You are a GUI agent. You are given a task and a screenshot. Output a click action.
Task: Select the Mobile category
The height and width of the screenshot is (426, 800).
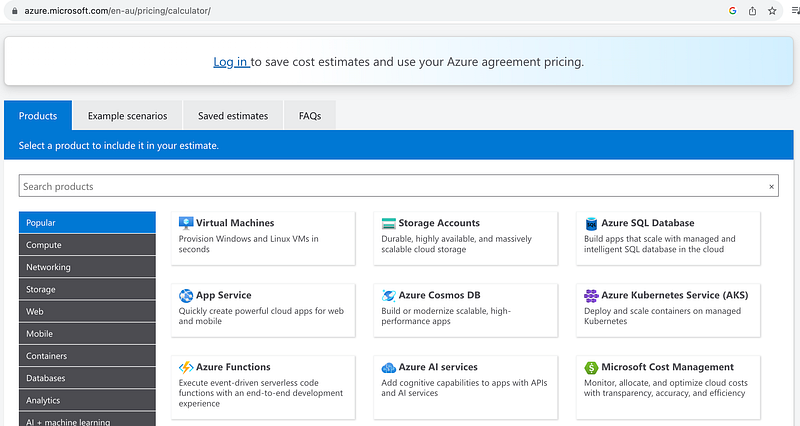tap(87, 334)
